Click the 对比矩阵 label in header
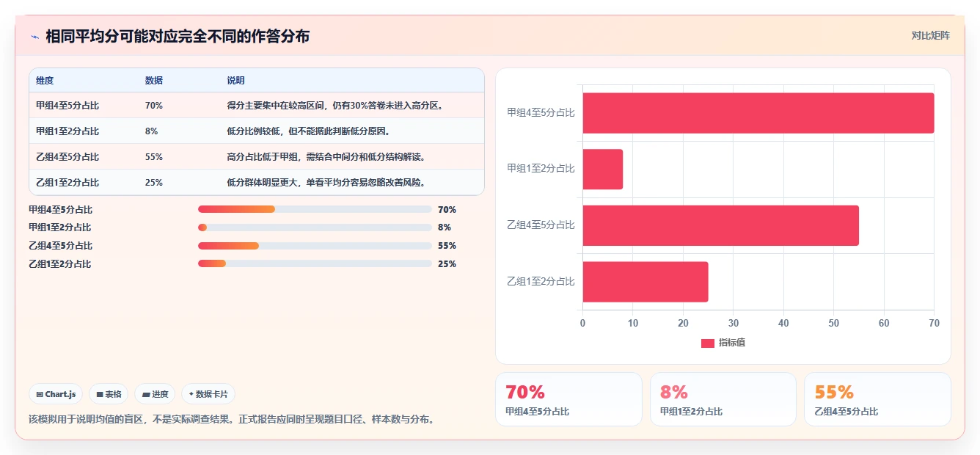This screenshot has width=980, height=455. (x=931, y=35)
